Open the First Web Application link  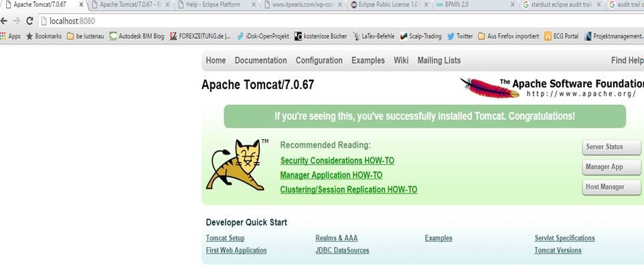pyautogui.click(x=236, y=251)
